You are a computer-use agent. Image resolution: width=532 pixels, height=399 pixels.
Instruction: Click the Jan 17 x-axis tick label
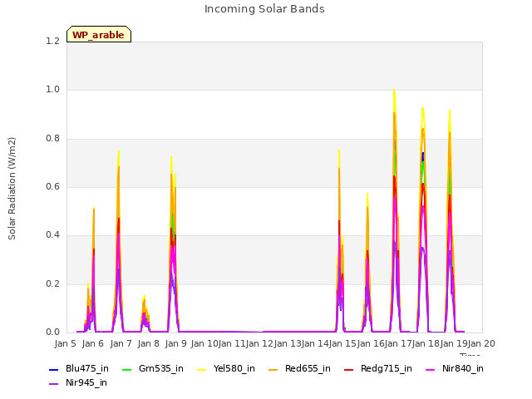click(x=398, y=343)
